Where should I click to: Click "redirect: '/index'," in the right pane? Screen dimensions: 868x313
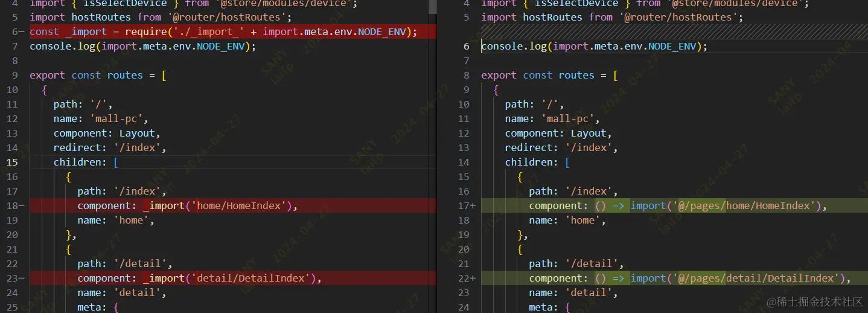click(561, 147)
